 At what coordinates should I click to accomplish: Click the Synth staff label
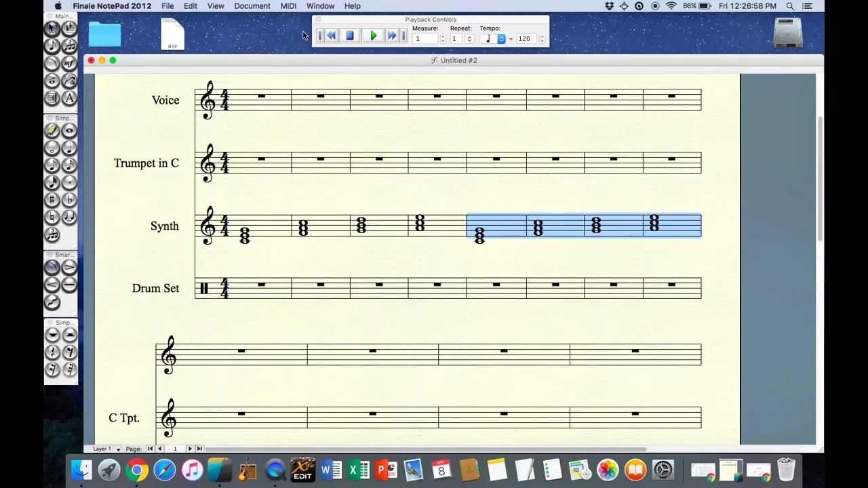point(165,226)
